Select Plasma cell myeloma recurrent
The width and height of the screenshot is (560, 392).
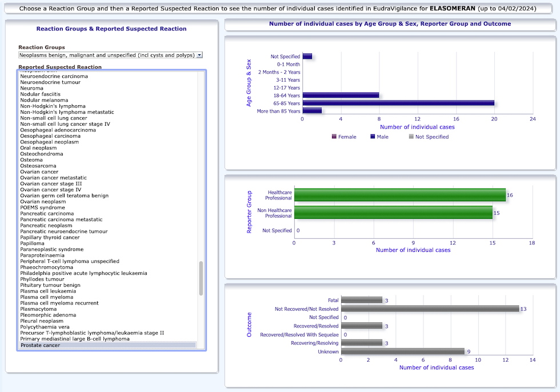pyautogui.click(x=59, y=303)
